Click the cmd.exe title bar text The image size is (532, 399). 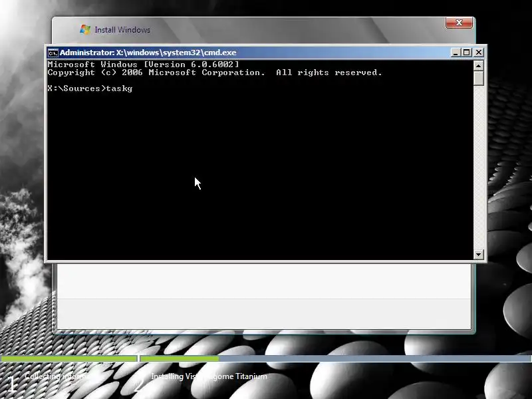coord(148,53)
